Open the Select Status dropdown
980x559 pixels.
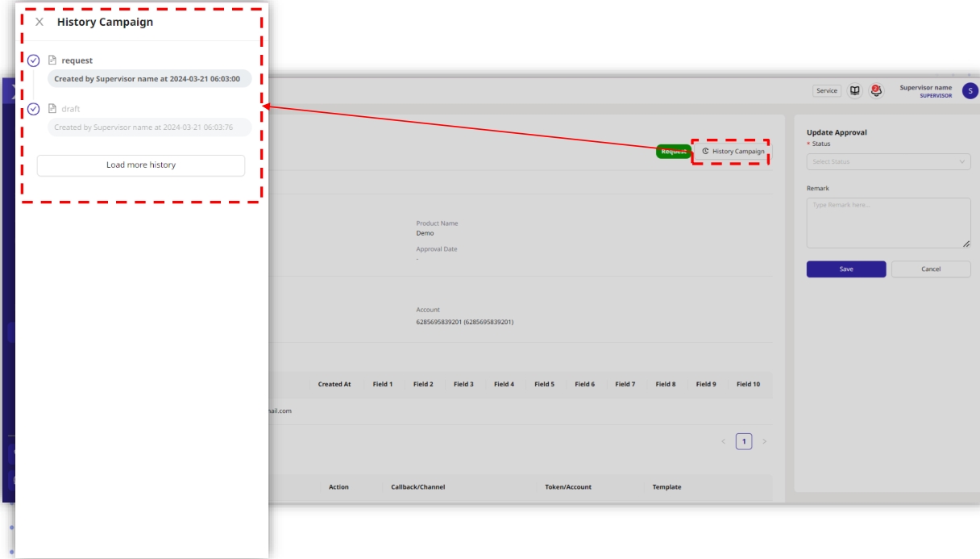[882, 161]
